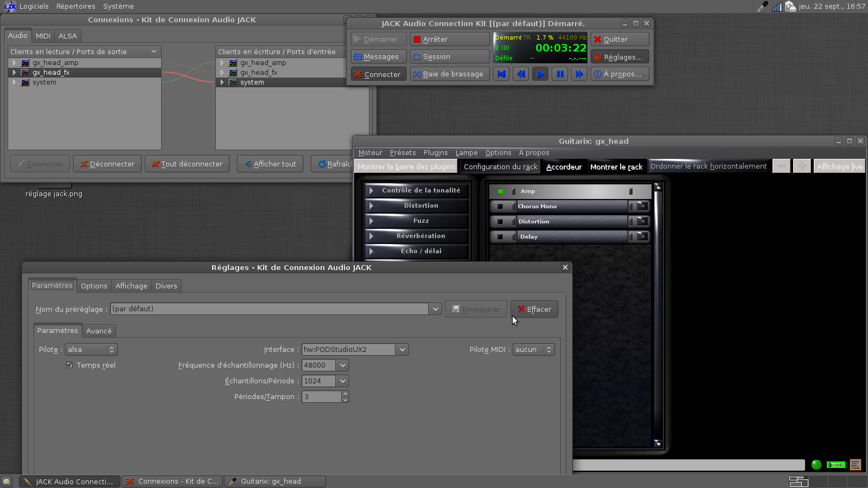Expand Contrôle de la tonalité plugin group

pos(417,190)
